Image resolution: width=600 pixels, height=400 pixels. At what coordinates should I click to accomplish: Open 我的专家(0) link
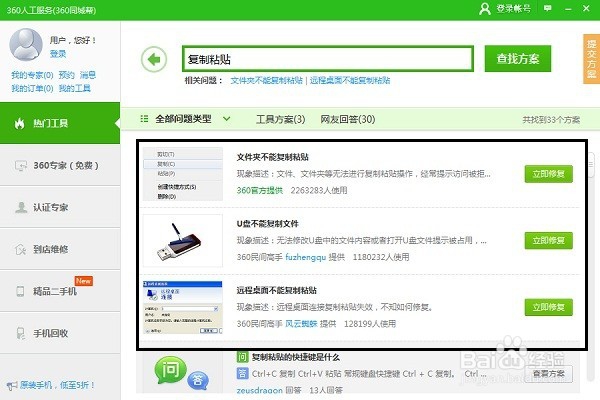pos(32,75)
